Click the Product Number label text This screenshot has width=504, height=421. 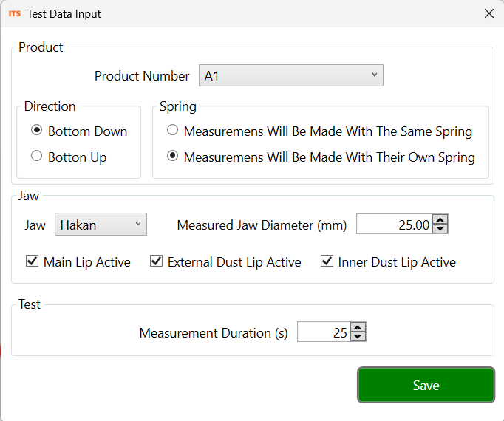pyautogui.click(x=142, y=75)
